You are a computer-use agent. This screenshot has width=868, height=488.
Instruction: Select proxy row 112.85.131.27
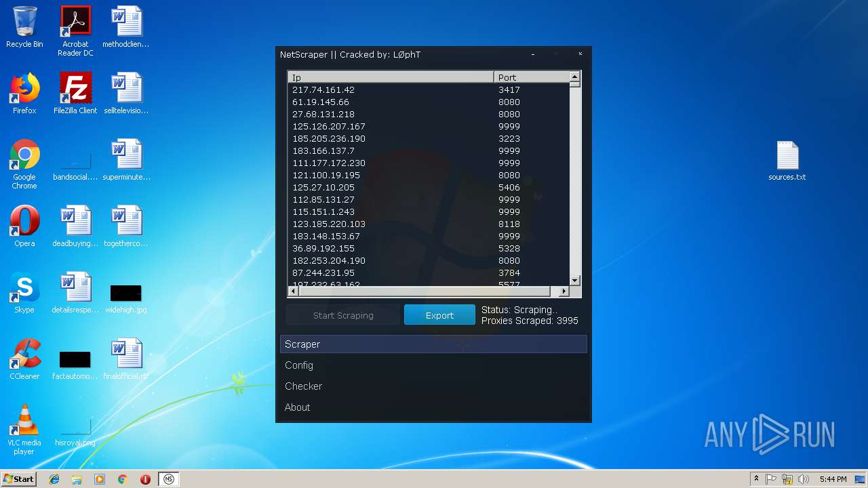pos(429,199)
